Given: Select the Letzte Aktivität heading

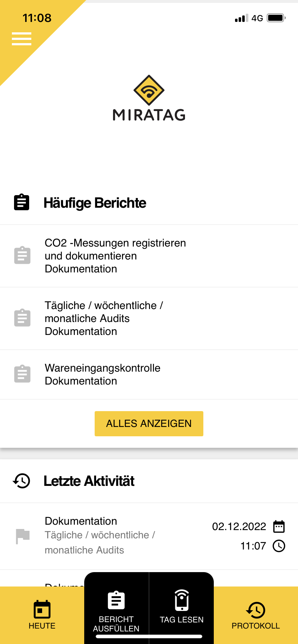Looking at the screenshot, I should (x=89, y=481).
